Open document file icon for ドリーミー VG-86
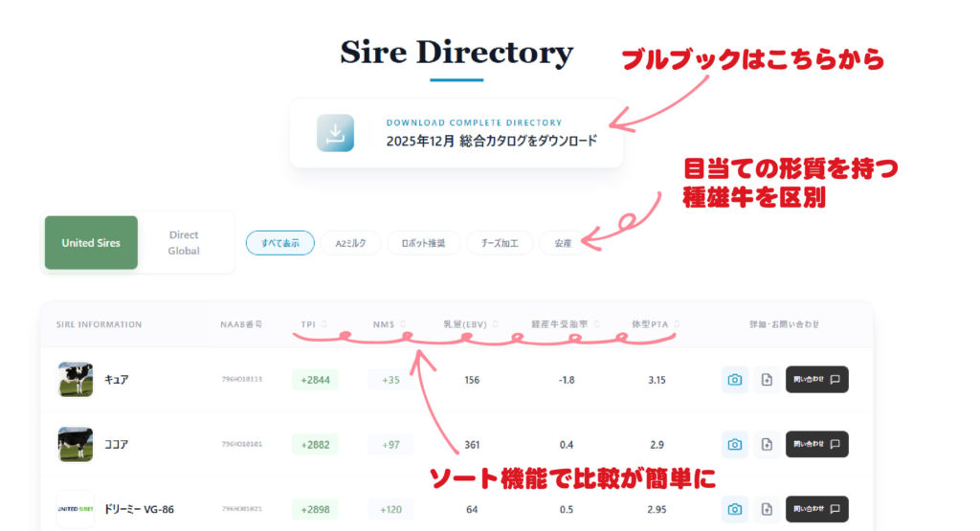The height and width of the screenshot is (531, 980). (x=767, y=509)
